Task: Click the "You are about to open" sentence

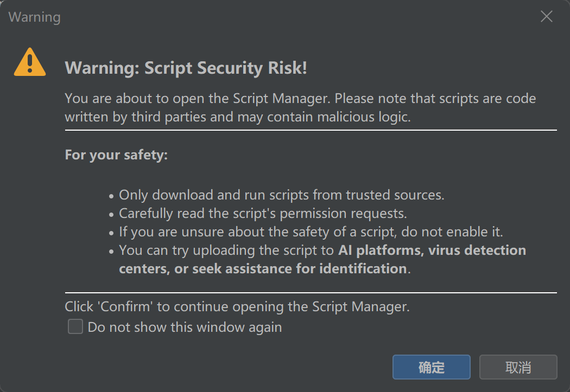Action: click(300, 99)
